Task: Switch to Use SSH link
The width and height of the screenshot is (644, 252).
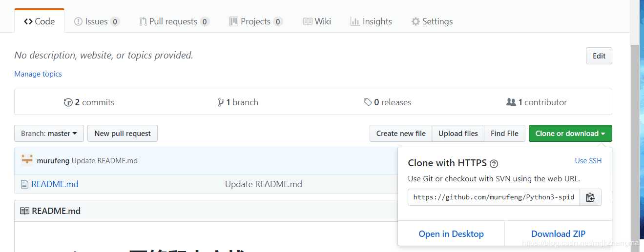Action: click(588, 161)
